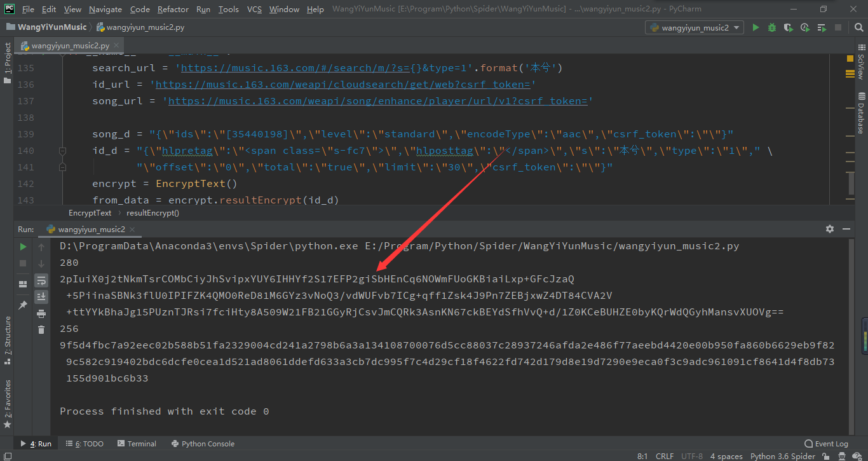Viewport: 868px width, 461px height.
Task: Open the Refactor menu
Action: click(173, 9)
